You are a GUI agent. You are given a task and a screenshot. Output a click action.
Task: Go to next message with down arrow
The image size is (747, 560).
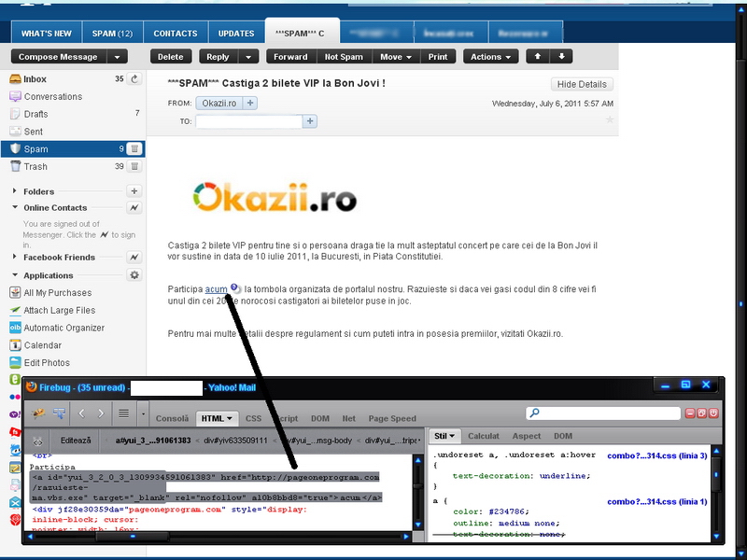[x=561, y=57]
